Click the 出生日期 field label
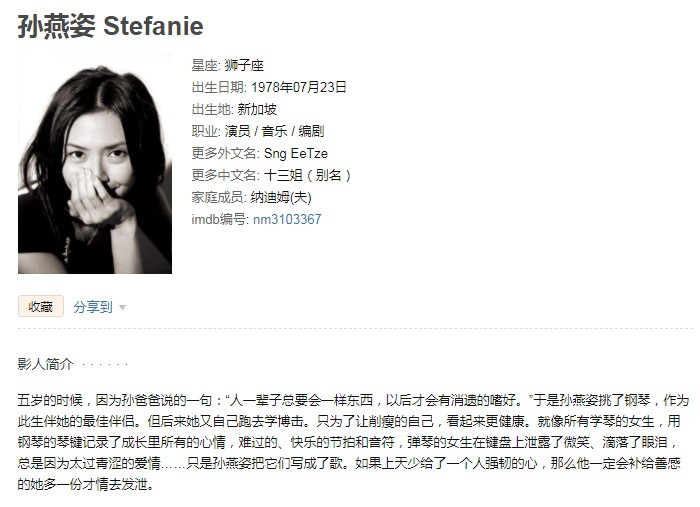This screenshot has height=507, width=700. coord(219,87)
